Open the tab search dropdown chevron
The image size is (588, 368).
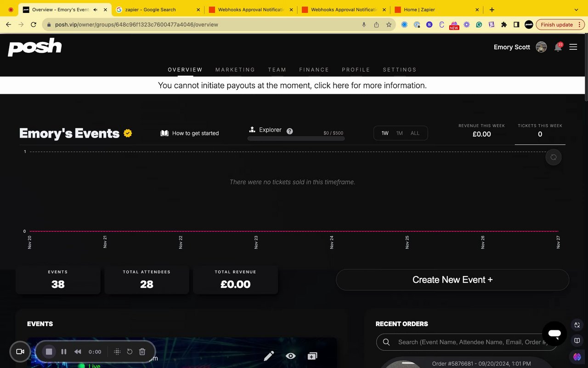[577, 10]
